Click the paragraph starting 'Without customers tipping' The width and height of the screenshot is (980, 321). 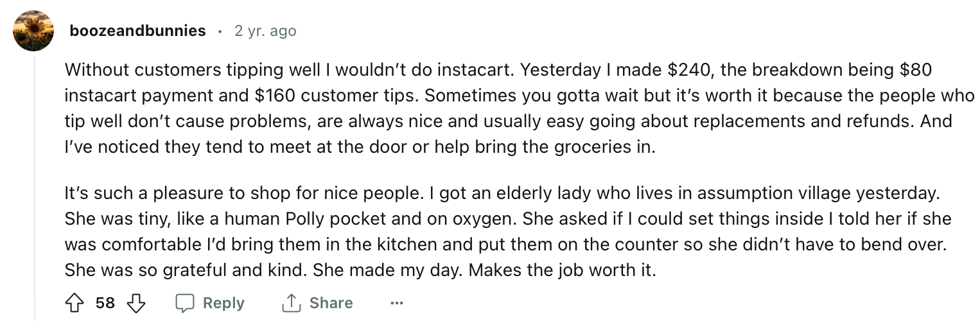point(519,108)
